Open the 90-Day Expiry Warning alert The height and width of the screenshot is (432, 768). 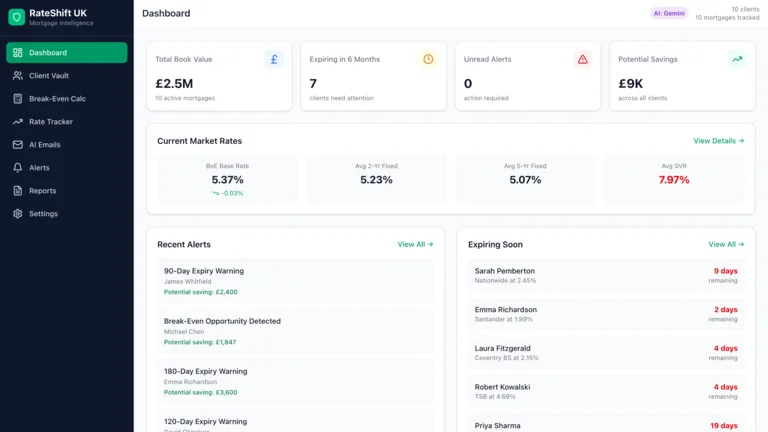click(x=295, y=281)
